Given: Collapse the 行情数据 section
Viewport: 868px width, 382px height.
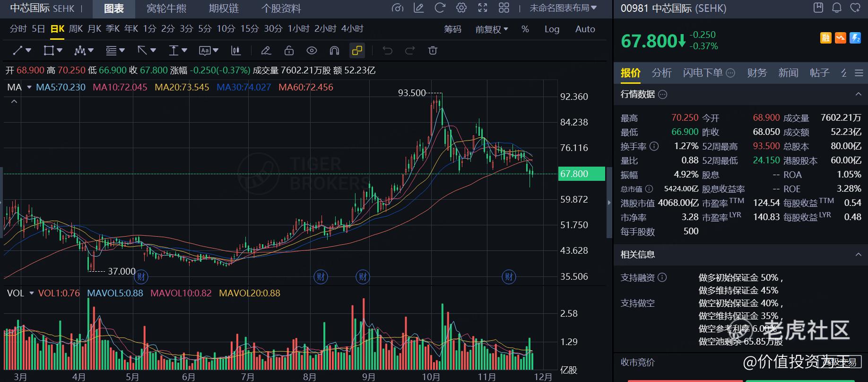Looking at the screenshot, I should (x=858, y=94).
